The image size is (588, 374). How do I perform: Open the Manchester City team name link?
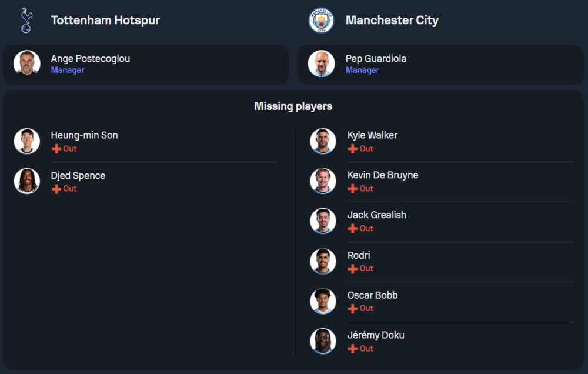pyautogui.click(x=392, y=21)
